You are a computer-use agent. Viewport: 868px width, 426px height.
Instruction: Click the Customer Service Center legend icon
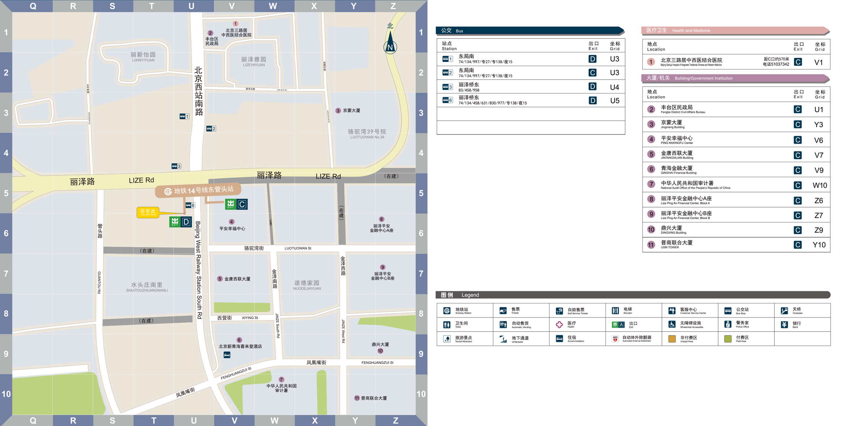[672, 311]
